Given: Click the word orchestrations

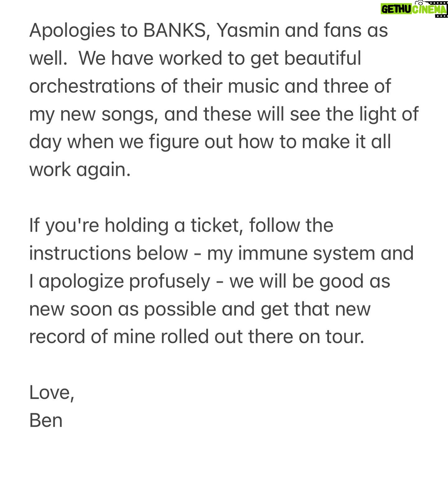Looking at the screenshot, I should click(92, 86).
